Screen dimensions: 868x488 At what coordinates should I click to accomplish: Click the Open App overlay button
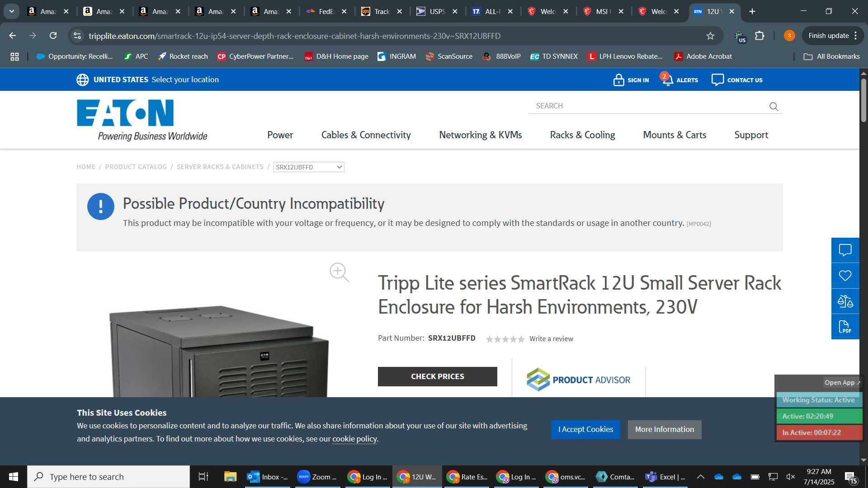pos(842,383)
